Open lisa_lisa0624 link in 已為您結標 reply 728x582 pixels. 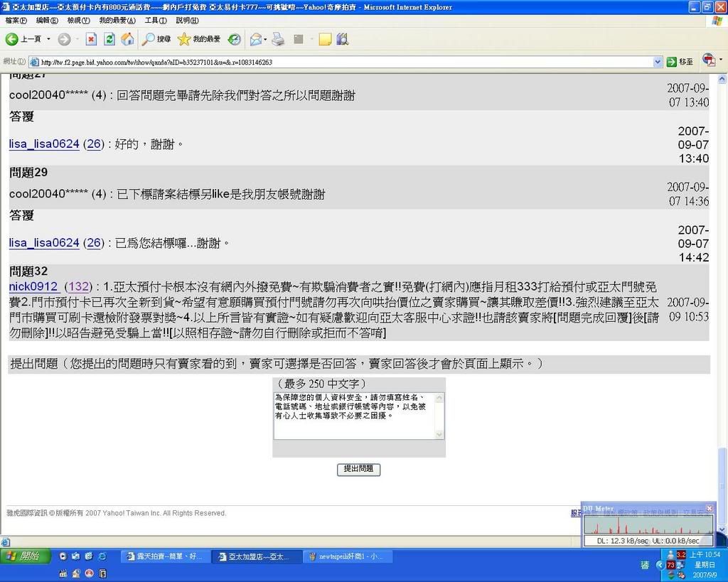coord(44,243)
